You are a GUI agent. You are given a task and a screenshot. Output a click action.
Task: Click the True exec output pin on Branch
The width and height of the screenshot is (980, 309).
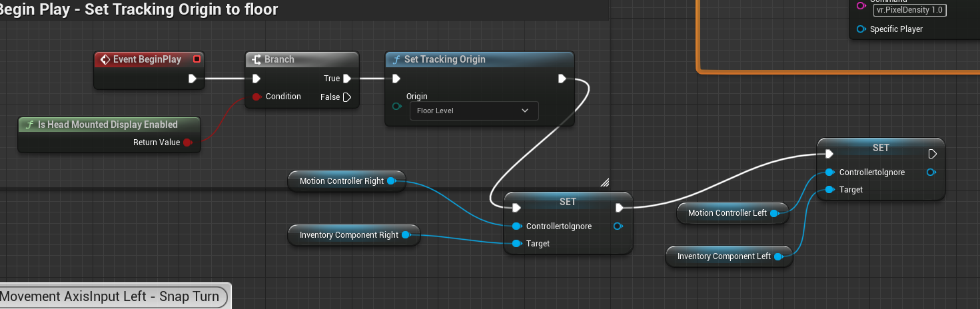pos(346,79)
